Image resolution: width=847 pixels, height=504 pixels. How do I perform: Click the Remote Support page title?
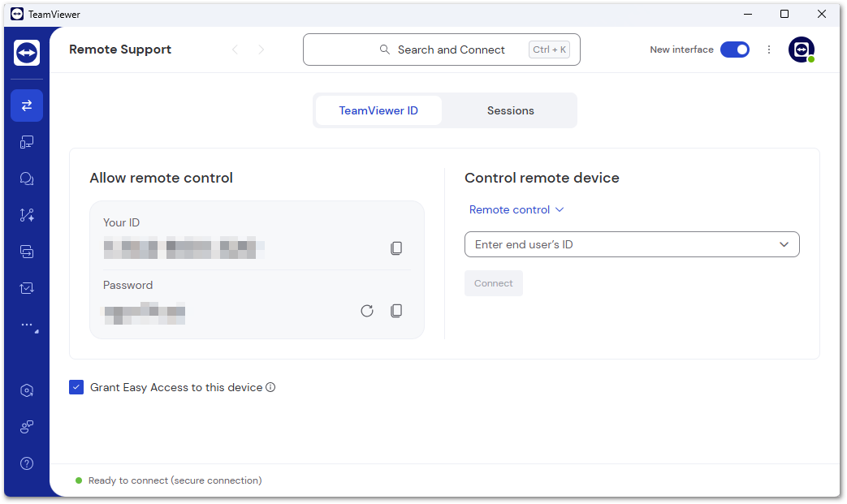point(120,50)
